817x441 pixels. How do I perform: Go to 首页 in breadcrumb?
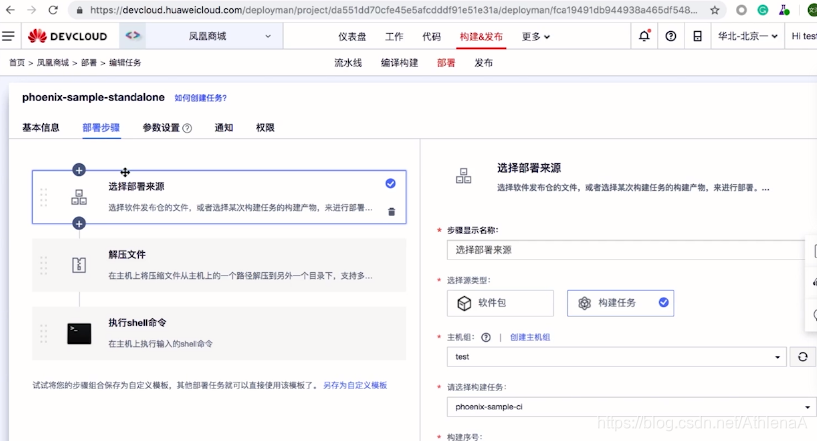point(17,63)
